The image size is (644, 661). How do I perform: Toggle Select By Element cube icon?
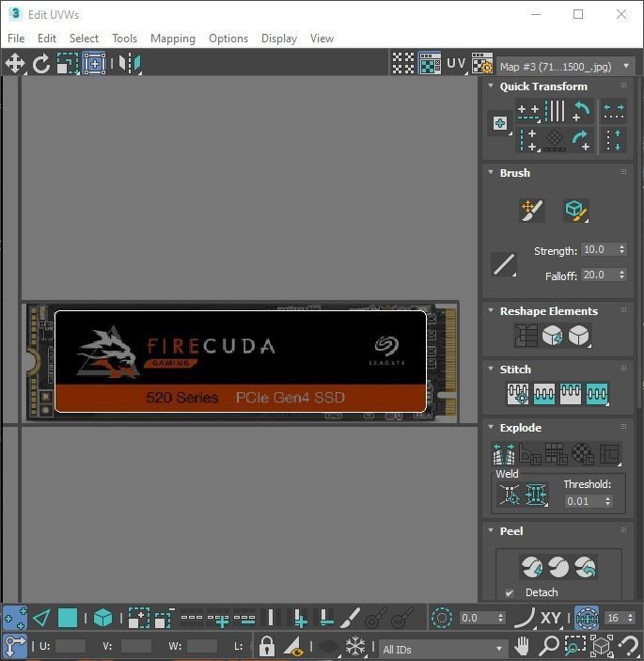tap(102, 619)
